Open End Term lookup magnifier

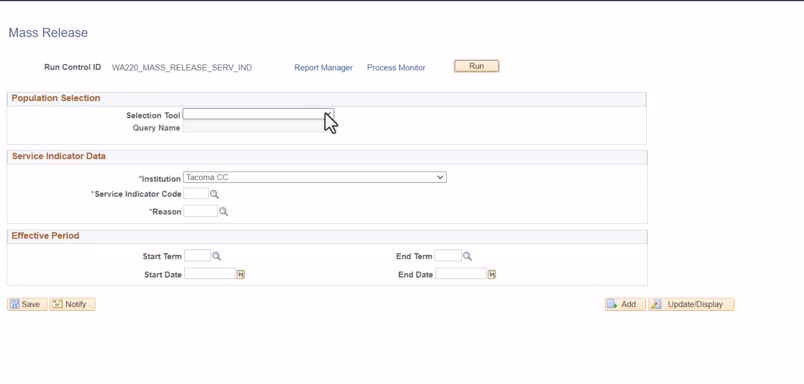[x=467, y=256]
